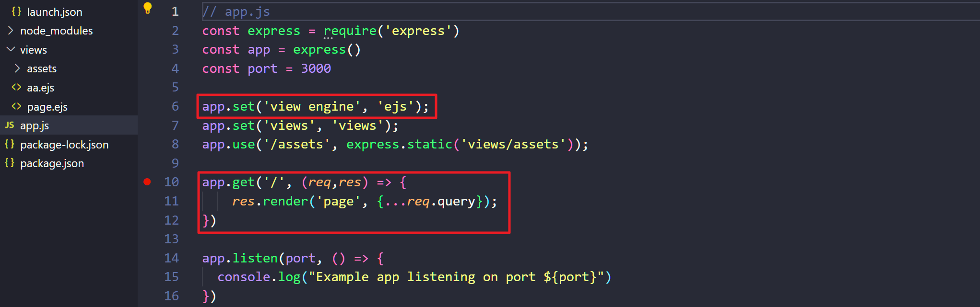Click line number 14 in the gutter
This screenshot has width=980, height=307.
pyautogui.click(x=171, y=258)
